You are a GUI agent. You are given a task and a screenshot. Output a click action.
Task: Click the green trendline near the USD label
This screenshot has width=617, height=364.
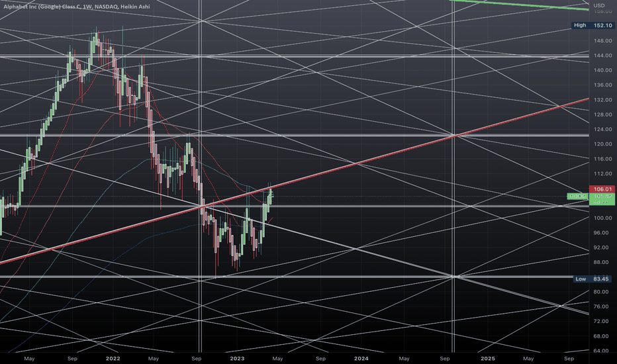520,5
